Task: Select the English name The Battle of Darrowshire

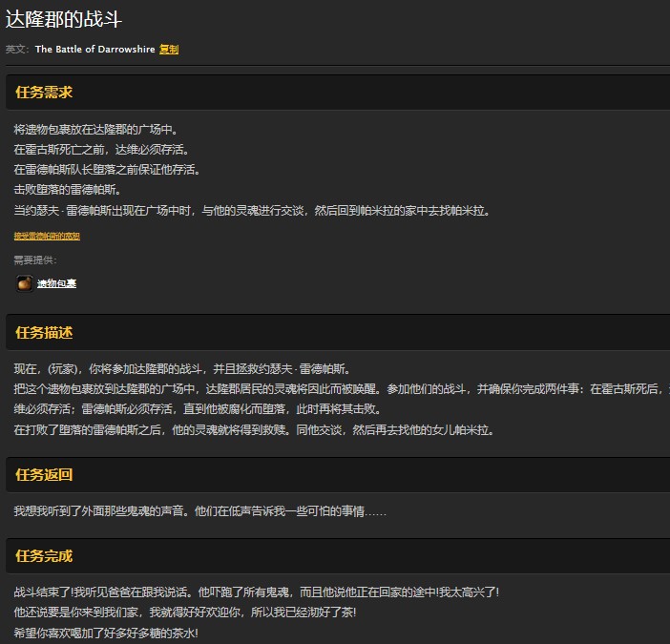Action: [94, 50]
